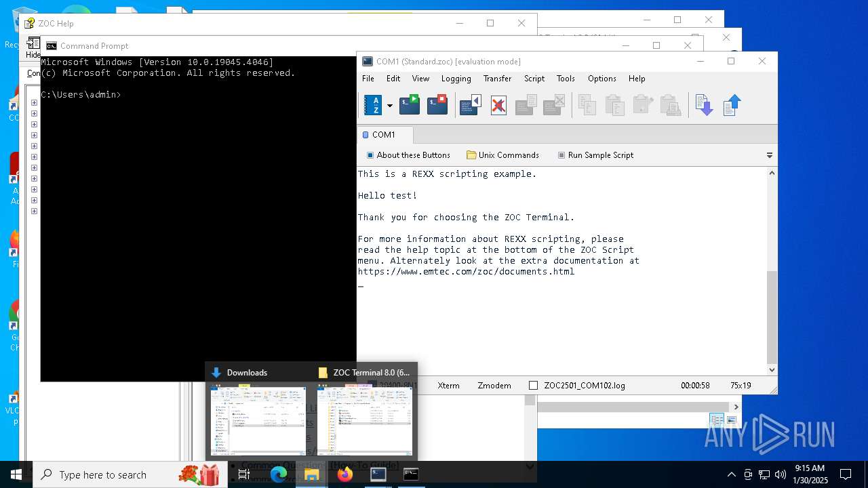
Task: Click the blue download arrow icon in ZOC toolbar
Action: coord(704,105)
